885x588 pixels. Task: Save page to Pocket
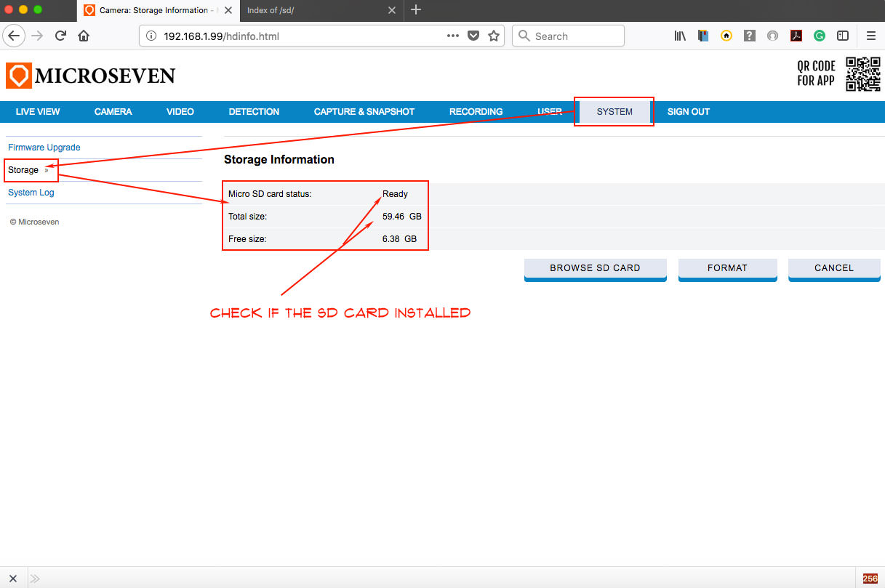473,36
